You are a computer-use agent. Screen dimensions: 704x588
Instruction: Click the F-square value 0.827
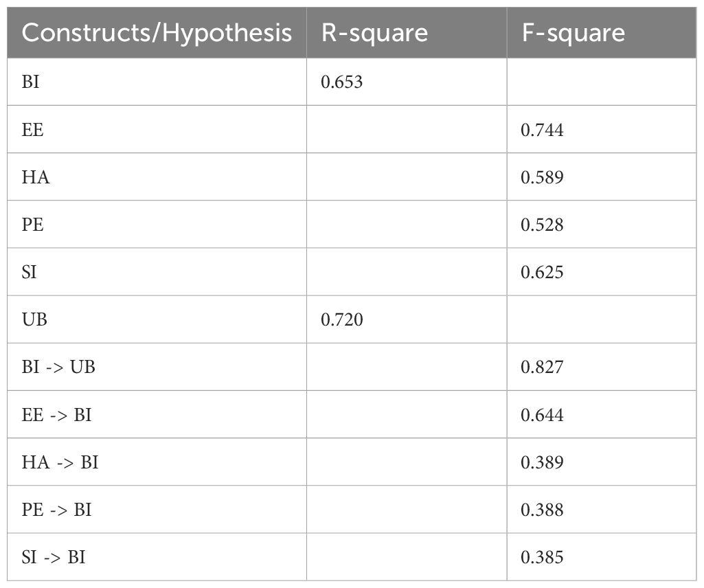coord(542,367)
